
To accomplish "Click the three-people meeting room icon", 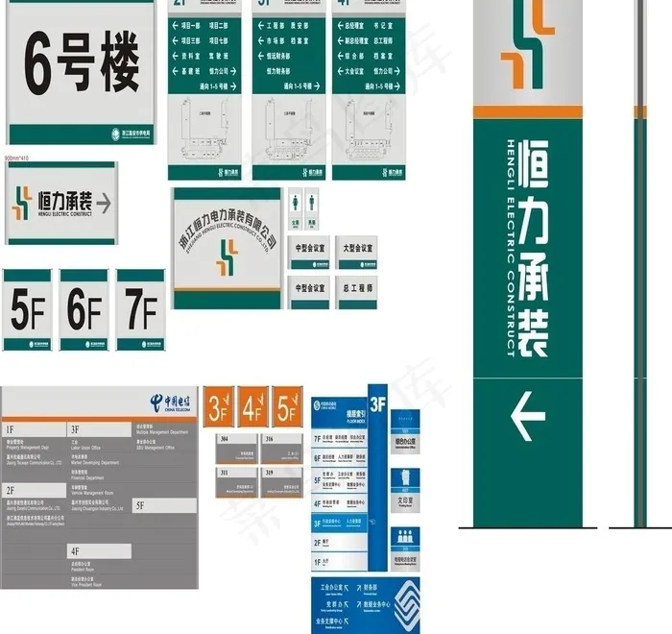I will coord(405,537).
